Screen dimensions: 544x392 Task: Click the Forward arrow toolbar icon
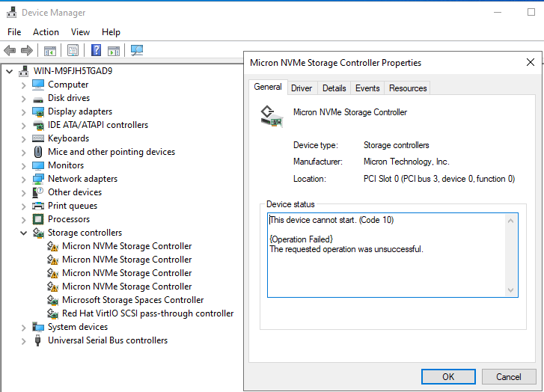27,50
